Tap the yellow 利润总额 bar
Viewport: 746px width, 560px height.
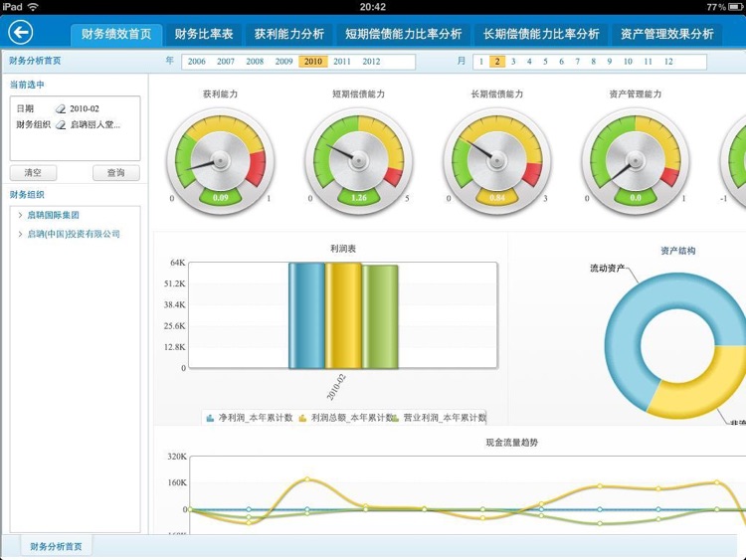click(343, 316)
